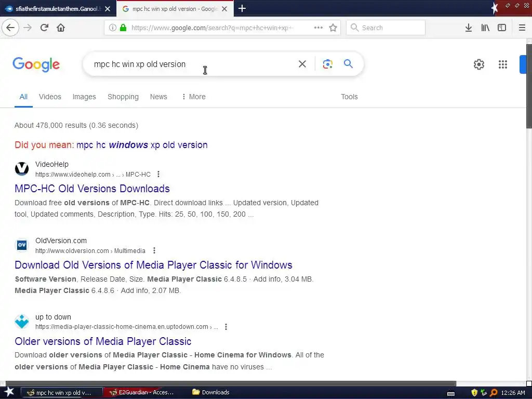Screen dimensions: 532x399
Task: Click the horizontal page scrollbar
Action: pos(231,384)
